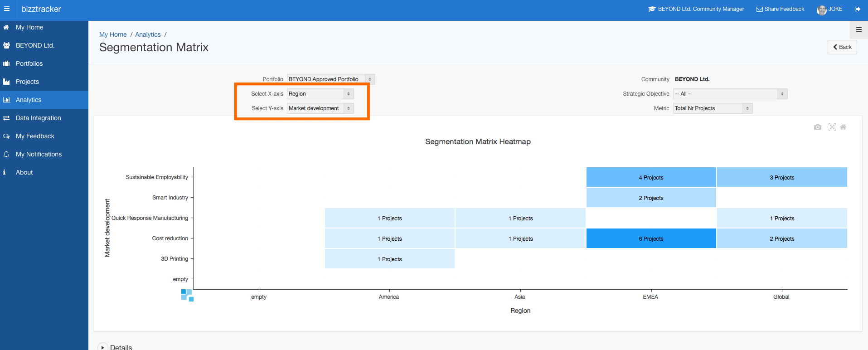Image resolution: width=868 pixels, height=350 pixels.
Task: Reset axes with chart home icon
Action: (843, 127)
